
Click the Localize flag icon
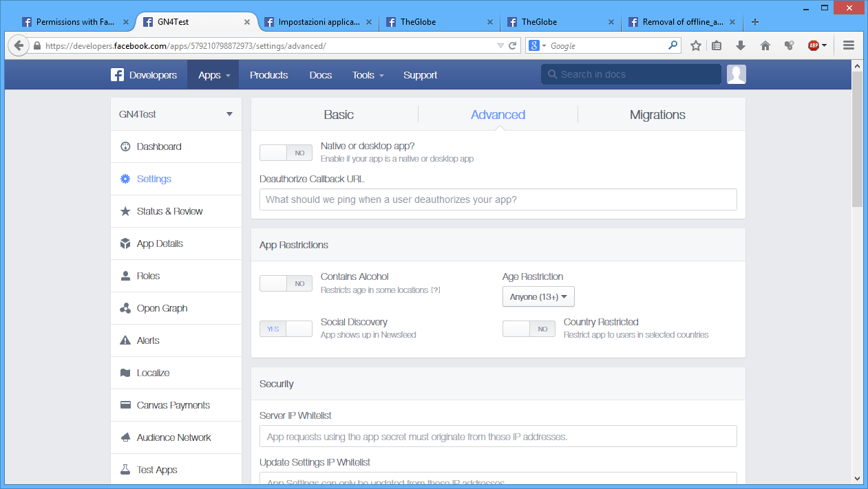125,373
